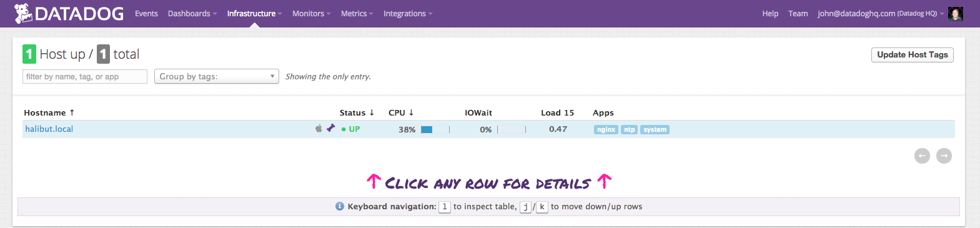Click the Update Host Tags button

click(912, 55)
